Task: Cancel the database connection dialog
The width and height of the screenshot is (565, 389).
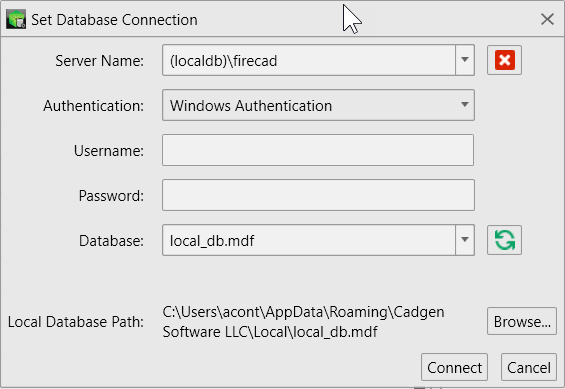Action: pyautogui.click(x=529, y=367)
